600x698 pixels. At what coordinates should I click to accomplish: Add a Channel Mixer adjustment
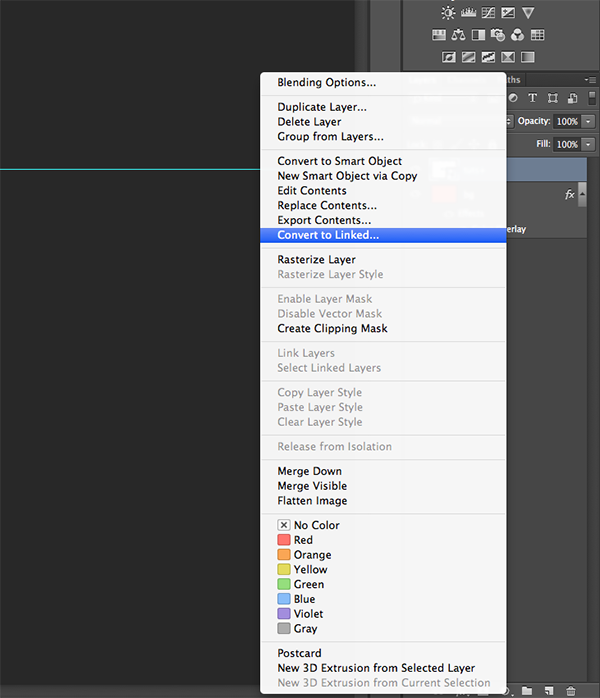pos(517,35)
